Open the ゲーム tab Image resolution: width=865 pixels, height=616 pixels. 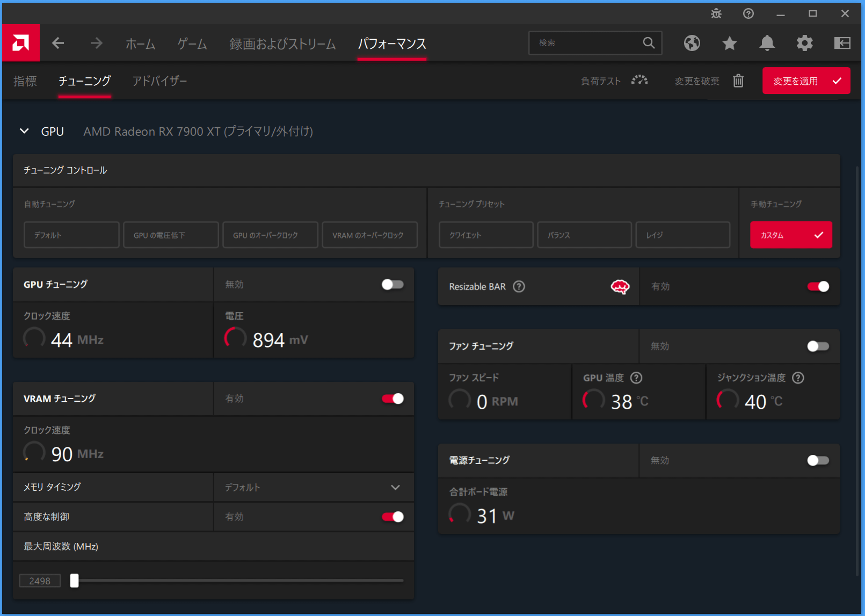(192, 44)
